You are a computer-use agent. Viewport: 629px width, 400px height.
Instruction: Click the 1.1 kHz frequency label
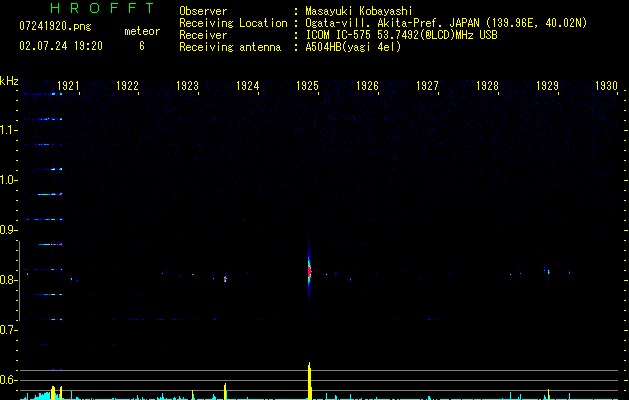coord(9,130)
